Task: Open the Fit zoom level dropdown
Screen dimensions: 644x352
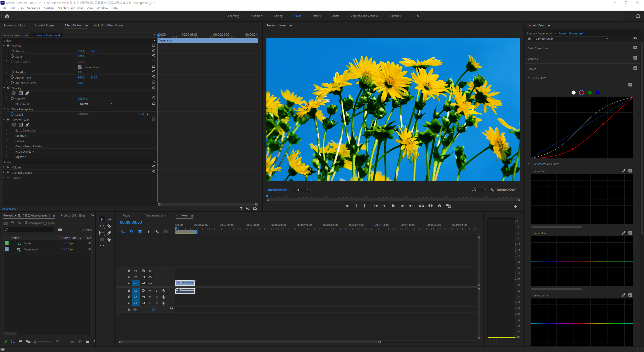Action: point(302,190)
